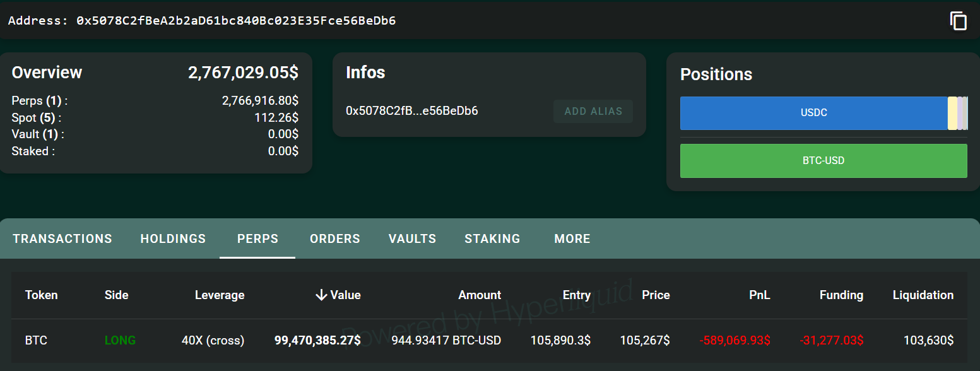Open the HOLDINGS tab

click(x=172, y=238)
